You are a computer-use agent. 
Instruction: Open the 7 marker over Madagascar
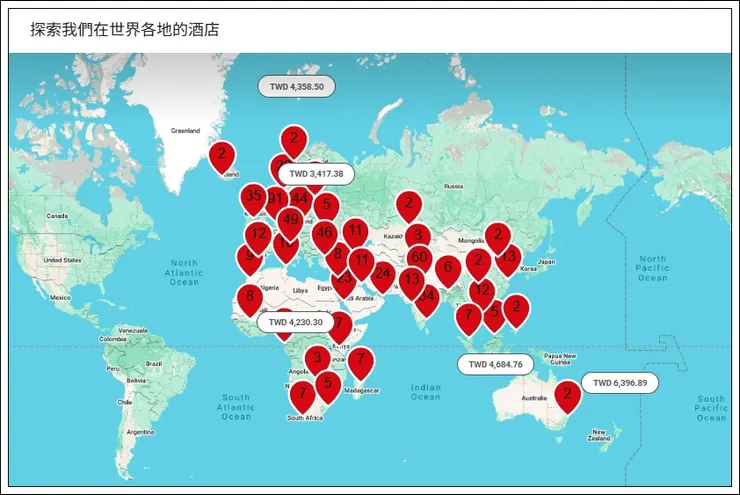point(361,362)
